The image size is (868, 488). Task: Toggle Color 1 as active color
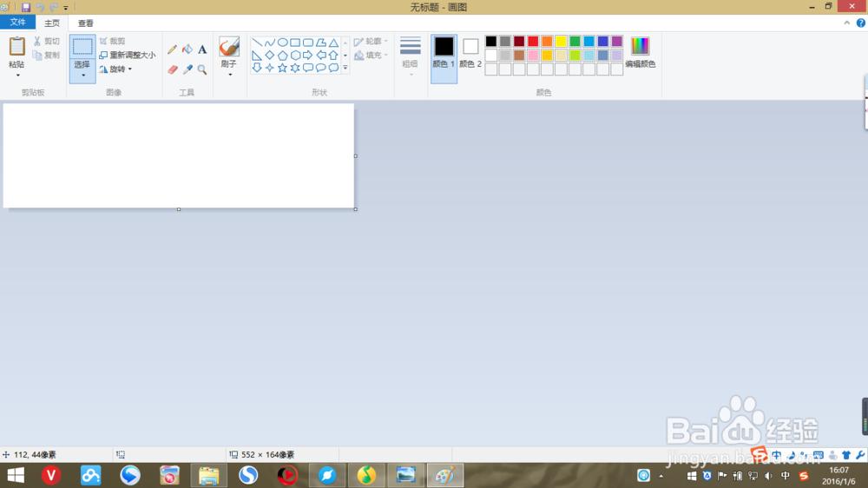[x=444, y=58]
